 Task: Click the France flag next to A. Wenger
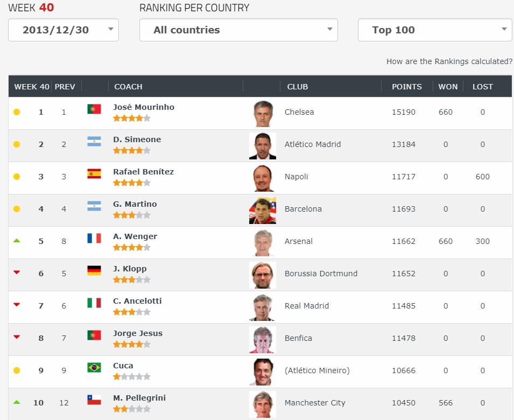pyautogui.click(x=94, y=238)
